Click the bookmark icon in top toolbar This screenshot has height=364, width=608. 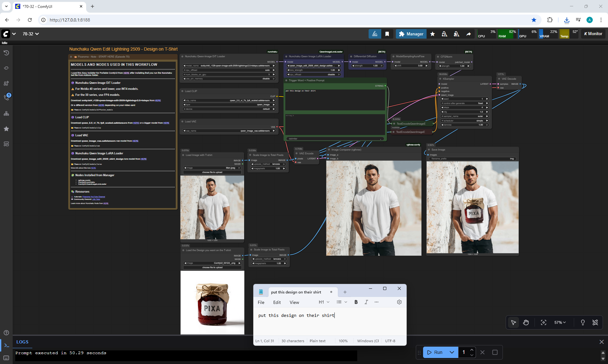click(x=387, y=34)
